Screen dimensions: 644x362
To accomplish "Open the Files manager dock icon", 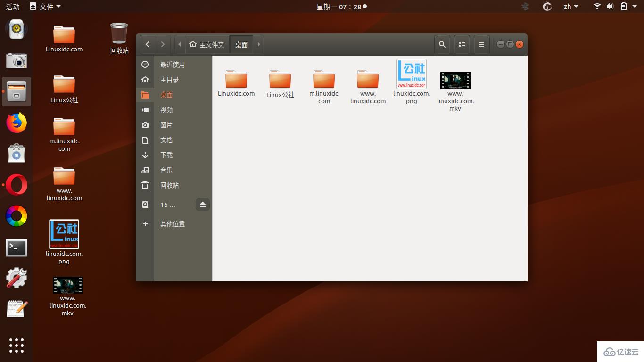I will pos(17,91).
